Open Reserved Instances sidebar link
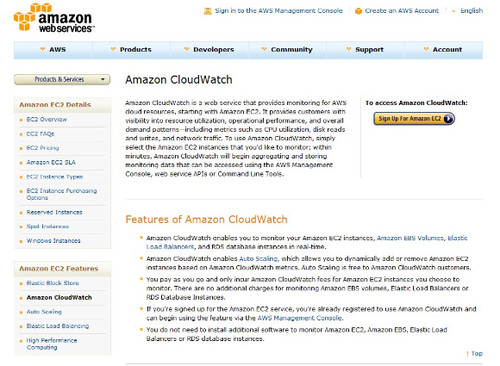Viewport: 500px width, 366px height. 54,212
